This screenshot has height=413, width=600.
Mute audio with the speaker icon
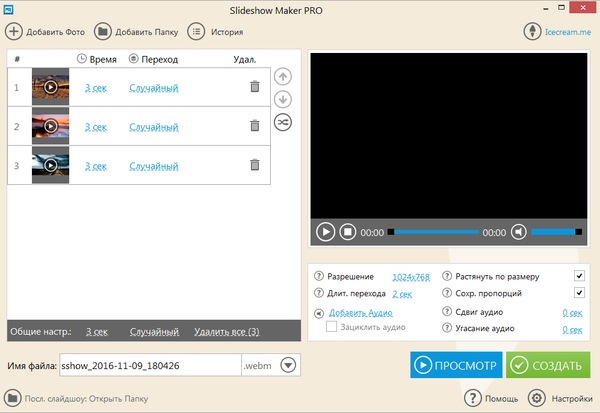(x=518, y=232)
